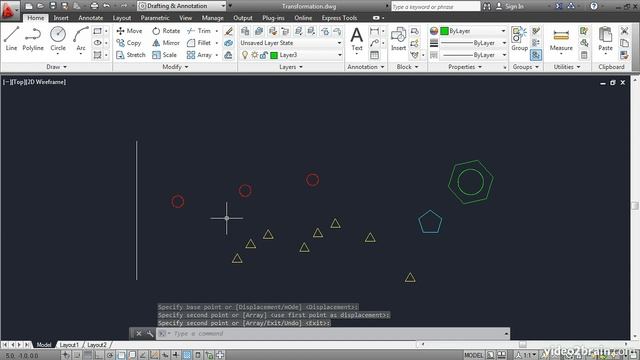Open the Unsaved Layer State dropdown

[x=291, y=43]
